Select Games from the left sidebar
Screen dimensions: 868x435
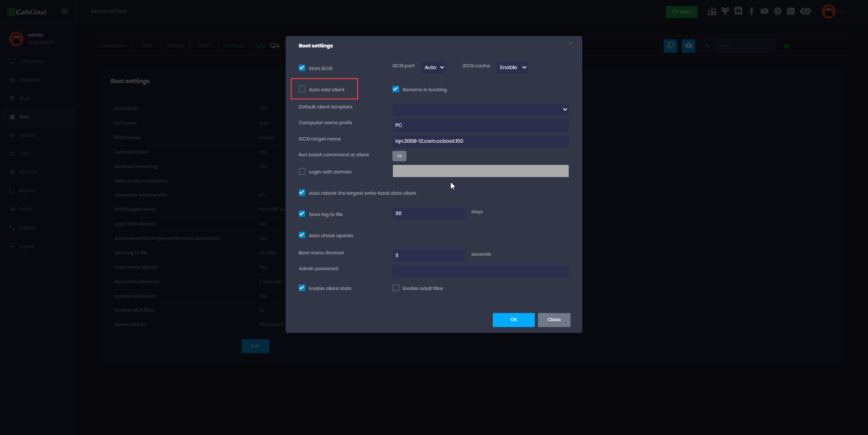(27, 135)
